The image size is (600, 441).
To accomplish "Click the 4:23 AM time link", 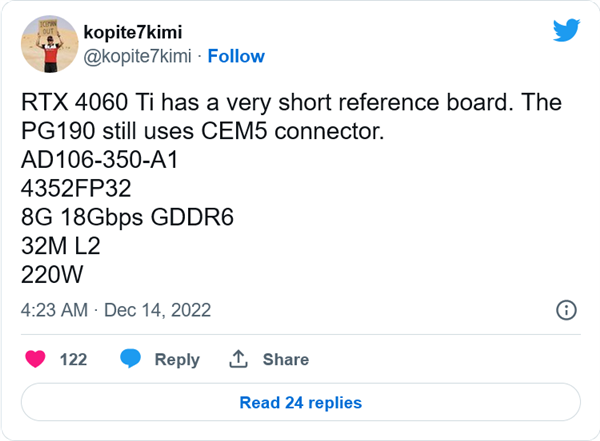I will pos(51,310).
